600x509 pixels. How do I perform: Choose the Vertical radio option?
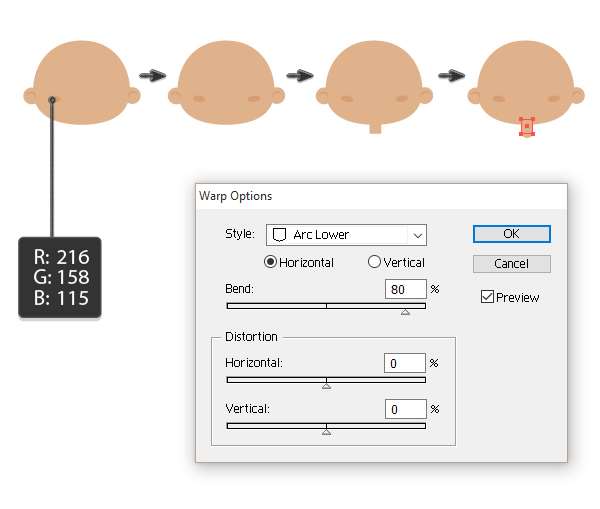click(374, 262)
